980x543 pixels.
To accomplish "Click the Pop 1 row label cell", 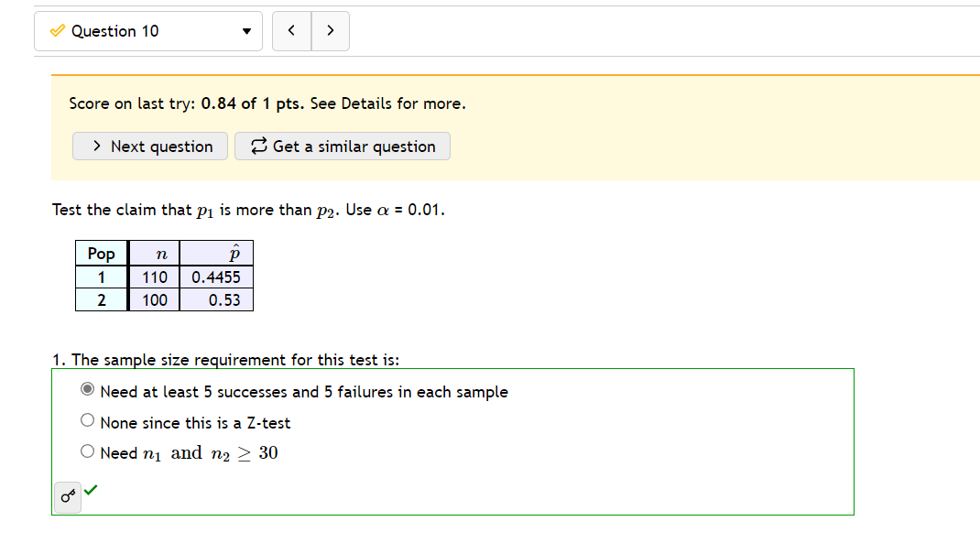I will (102, 277).
